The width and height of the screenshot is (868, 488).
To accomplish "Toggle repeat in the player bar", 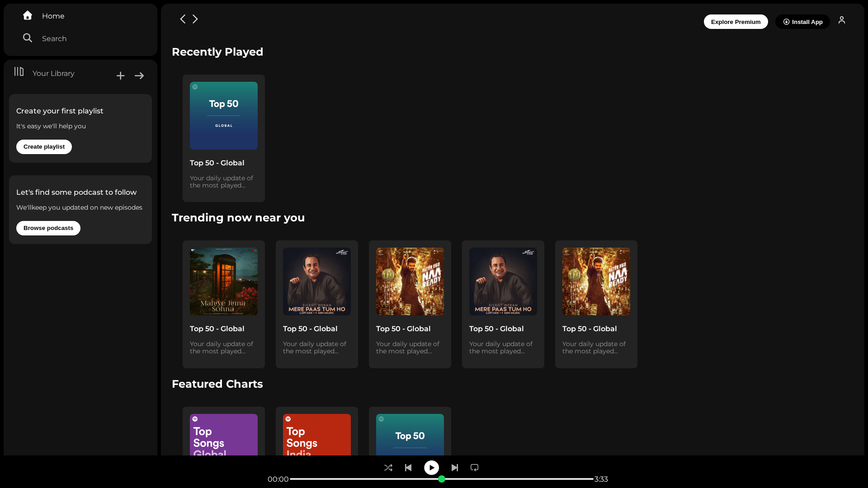I will (474, 468).
